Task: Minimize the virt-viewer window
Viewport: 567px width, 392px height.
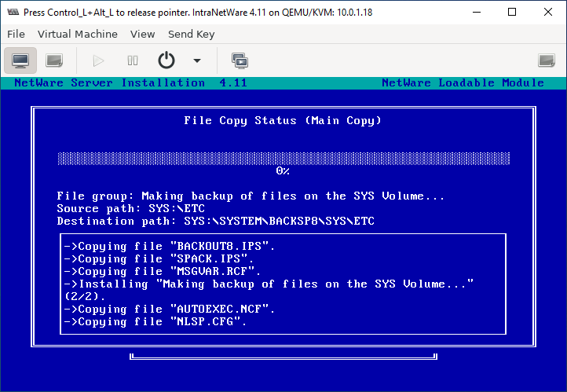Action: (x=476, y=12)
